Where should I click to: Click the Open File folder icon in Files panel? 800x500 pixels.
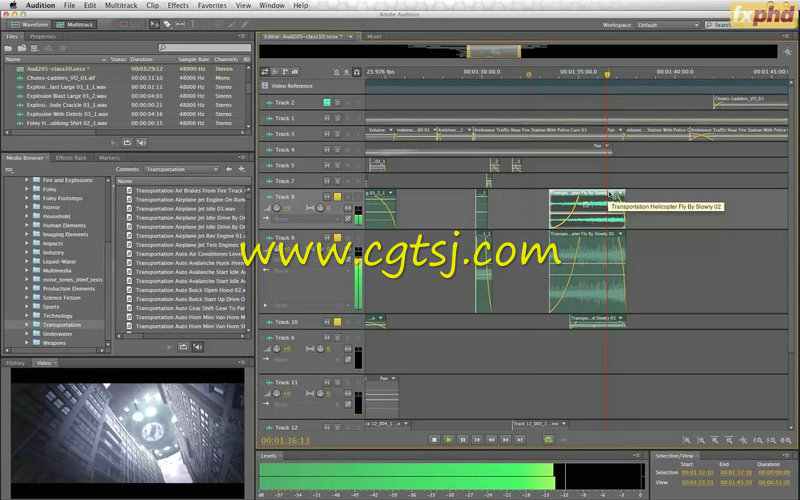[8, 48]
